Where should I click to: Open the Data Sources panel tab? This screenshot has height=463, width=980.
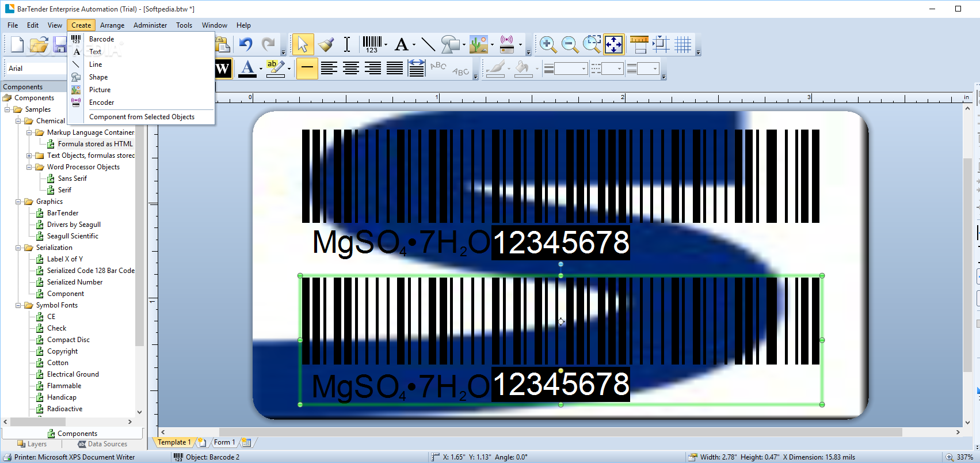pyautogui.click(x=102, y=444)
